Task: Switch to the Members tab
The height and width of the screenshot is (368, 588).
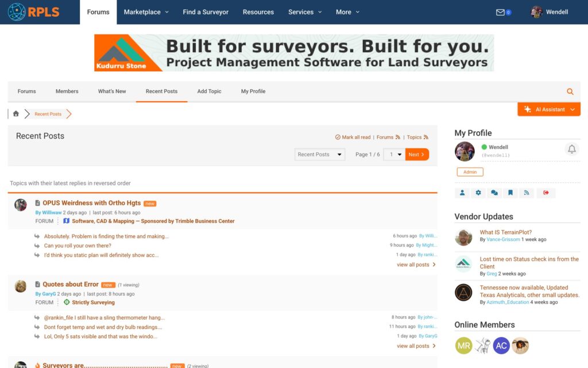Action: tap(67, 91)
